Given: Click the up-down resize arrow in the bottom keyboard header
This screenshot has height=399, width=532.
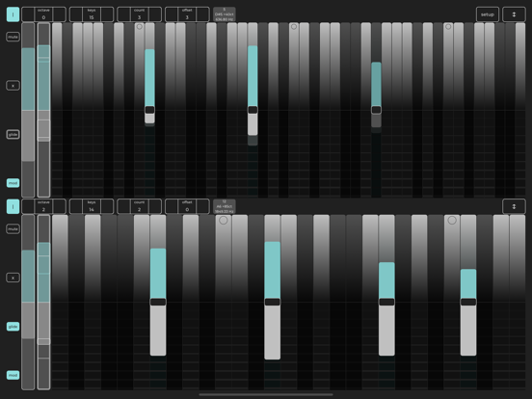Looking at the screenshot, I should [x=514, y=206].
